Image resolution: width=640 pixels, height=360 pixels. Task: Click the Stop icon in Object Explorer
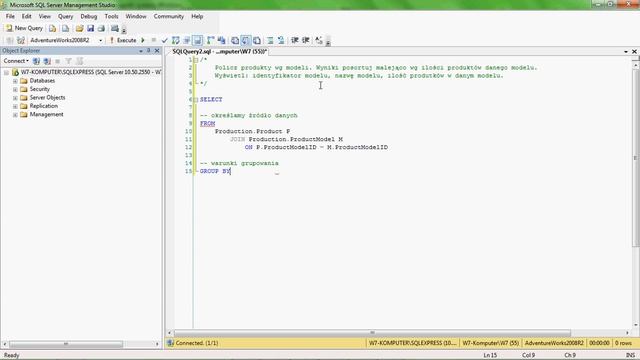[58, 61]
